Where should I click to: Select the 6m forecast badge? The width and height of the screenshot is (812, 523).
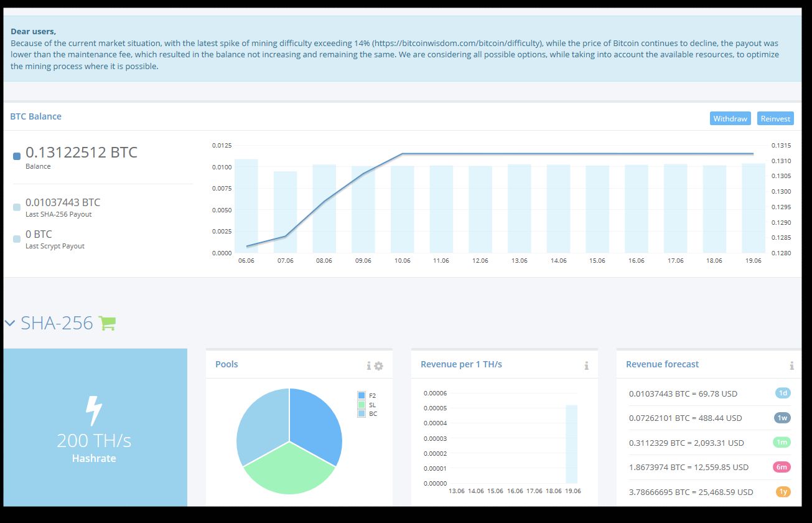pos(783,466)
